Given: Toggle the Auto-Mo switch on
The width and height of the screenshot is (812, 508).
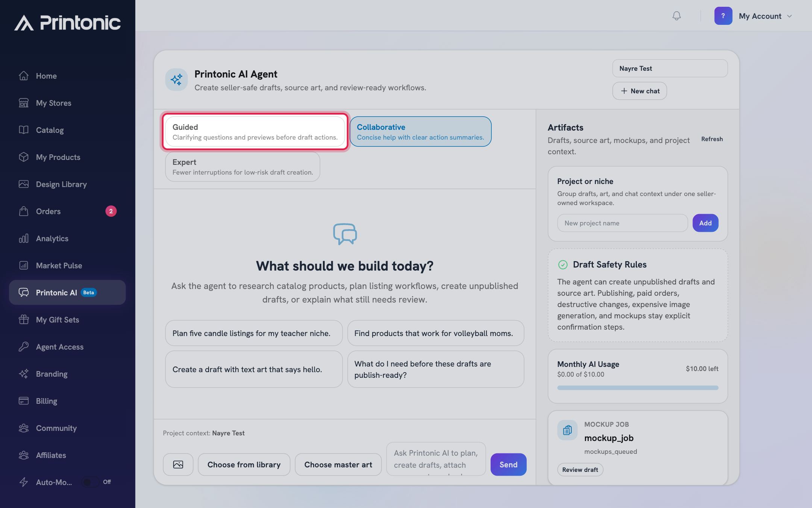Looking at the screenshot, I should (90, 482).
